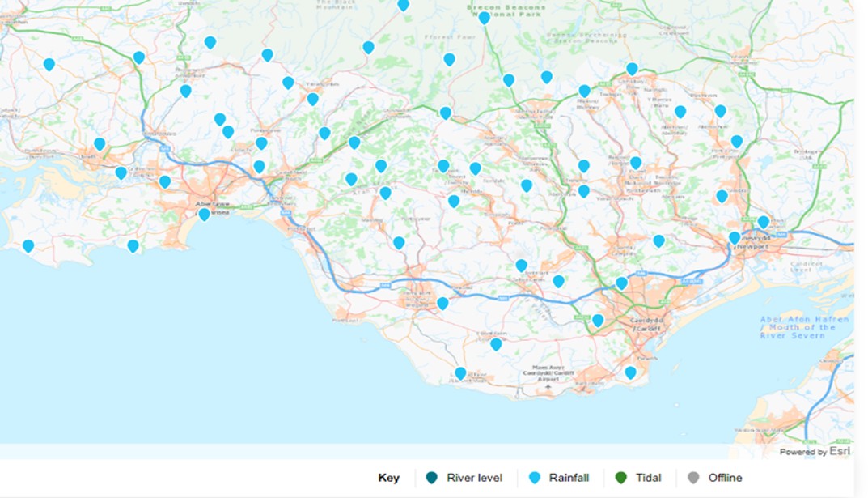Open the rainfall marker just below Pontardawe
Image resolution: width=868 pixels, height=498 pixels.
click(x=262, y=143)
